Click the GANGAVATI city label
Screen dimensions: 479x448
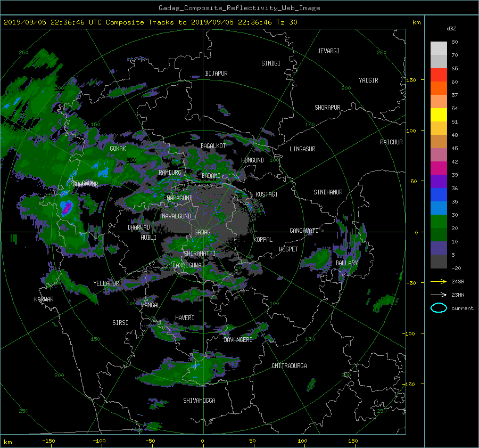tap(304, 231)
